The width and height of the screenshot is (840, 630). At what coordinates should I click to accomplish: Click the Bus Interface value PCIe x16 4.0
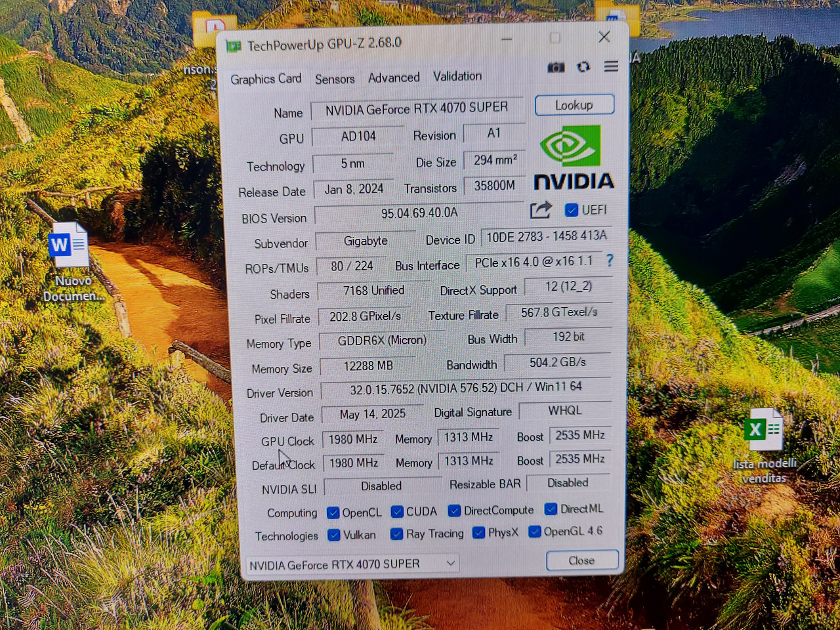(x=534, y=262)
